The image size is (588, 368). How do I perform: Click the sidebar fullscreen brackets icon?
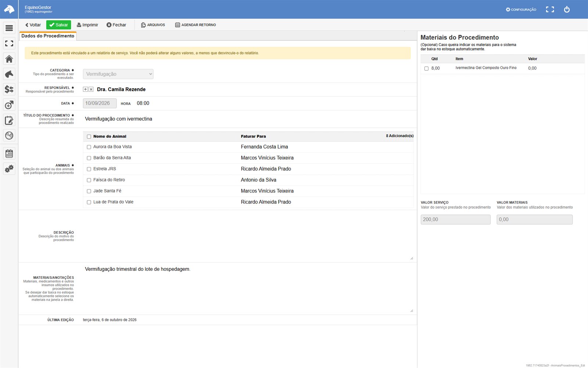coord(9,43)
